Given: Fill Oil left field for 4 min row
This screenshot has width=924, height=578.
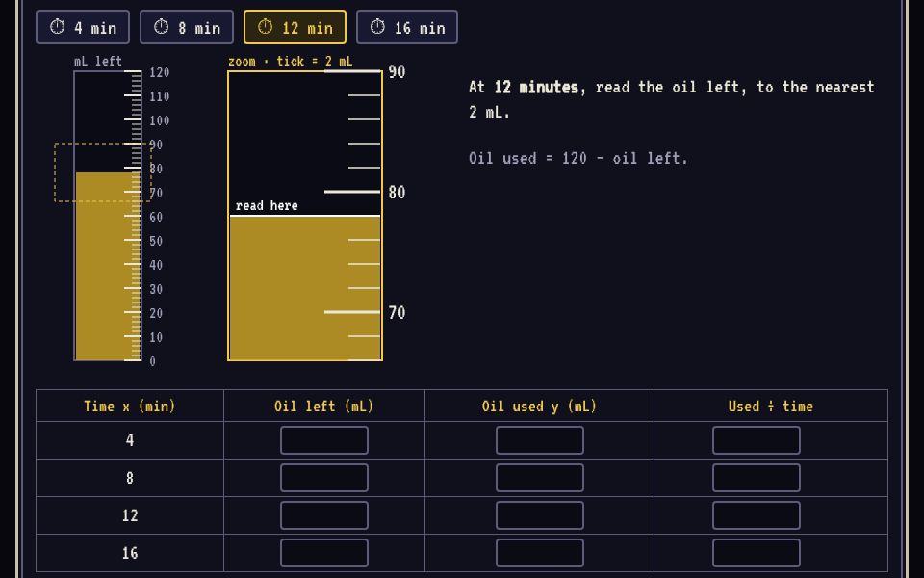Looking at the screenshot, I should click(324, 440).
